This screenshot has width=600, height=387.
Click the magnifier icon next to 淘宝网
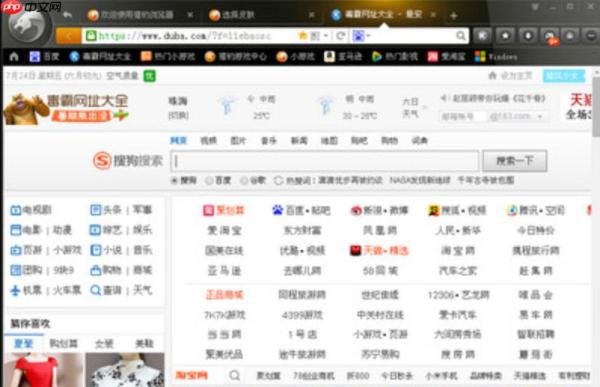(235, 375)
